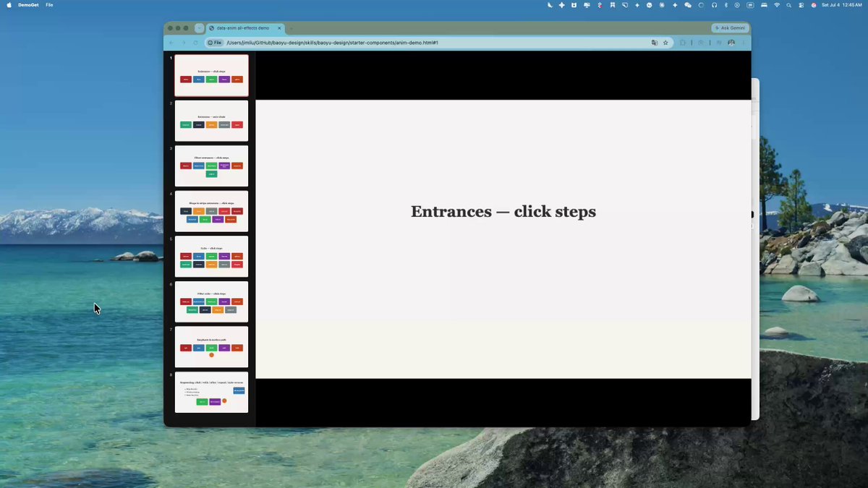This screenshot has width=868, height=488.
Task: Jump to slide 6 thumbnail
Action: (211, 301)
